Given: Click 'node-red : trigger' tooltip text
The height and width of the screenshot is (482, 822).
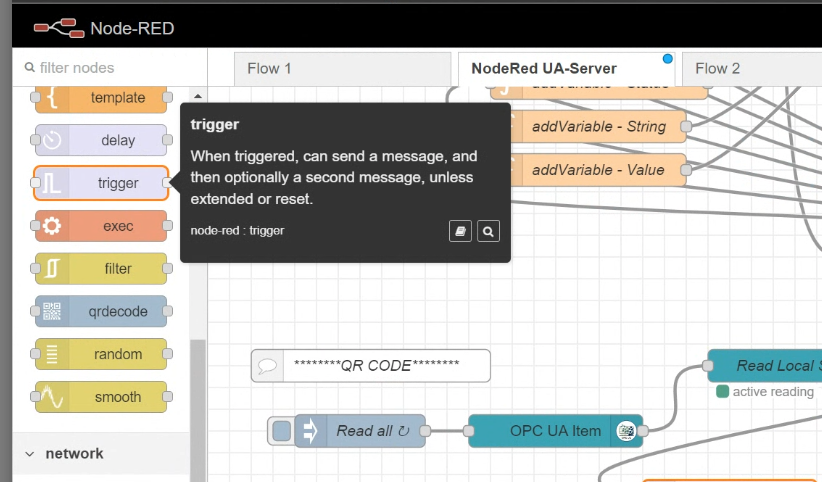Looking at the screenshot, I should tap(237, 231).
